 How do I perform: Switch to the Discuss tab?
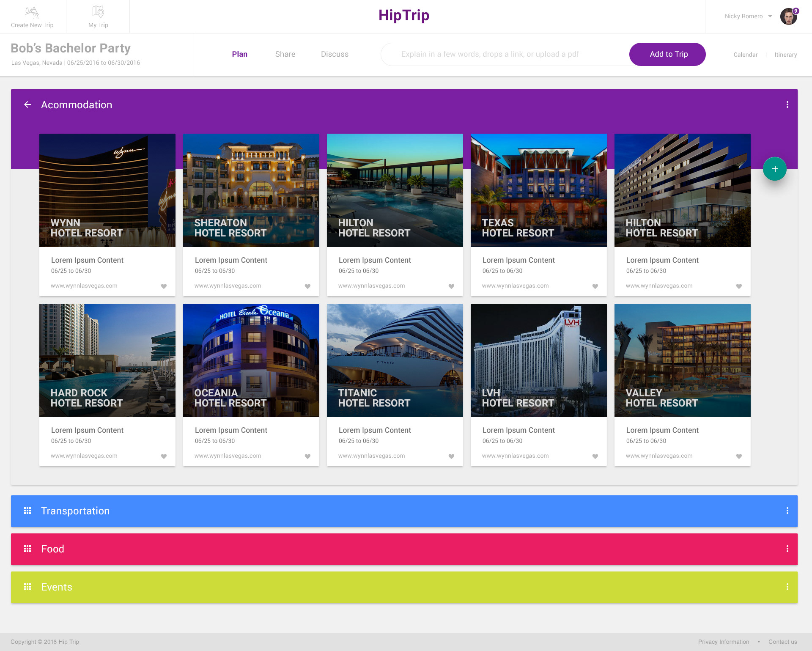tap(335, 54)
